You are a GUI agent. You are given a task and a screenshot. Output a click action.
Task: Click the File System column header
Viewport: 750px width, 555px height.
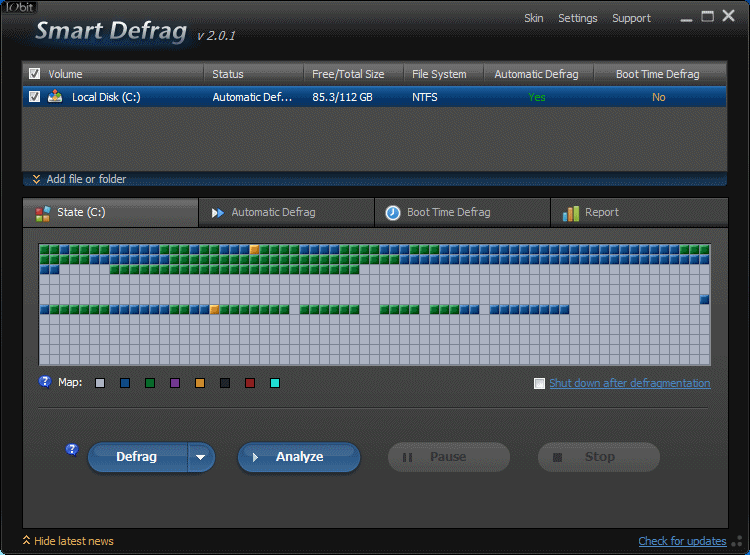point(444,74)
